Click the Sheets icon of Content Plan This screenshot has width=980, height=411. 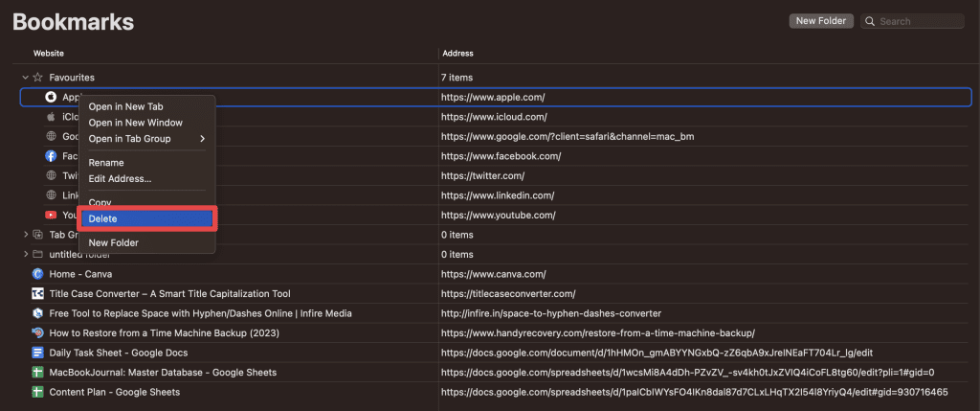(37, 392)
